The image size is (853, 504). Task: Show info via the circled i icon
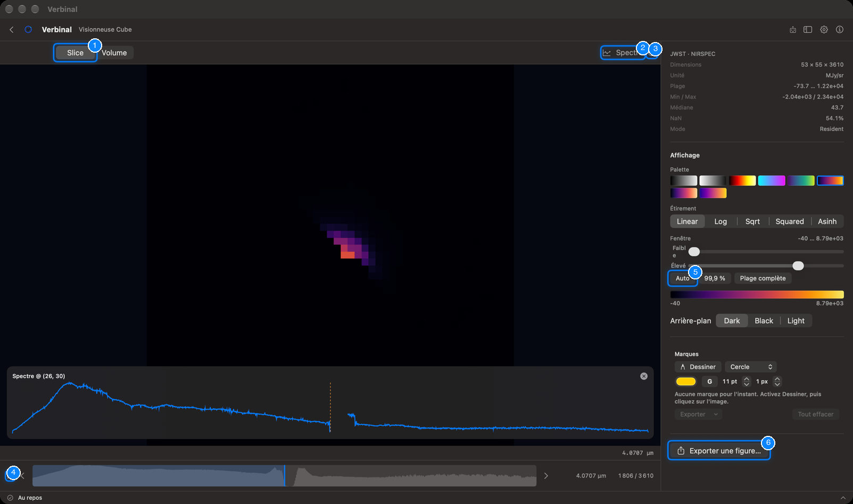point(840,30)
